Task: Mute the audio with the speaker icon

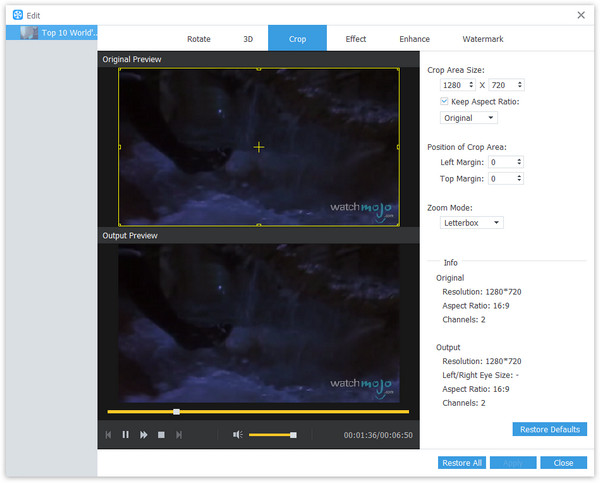Action: pos(238,434)
